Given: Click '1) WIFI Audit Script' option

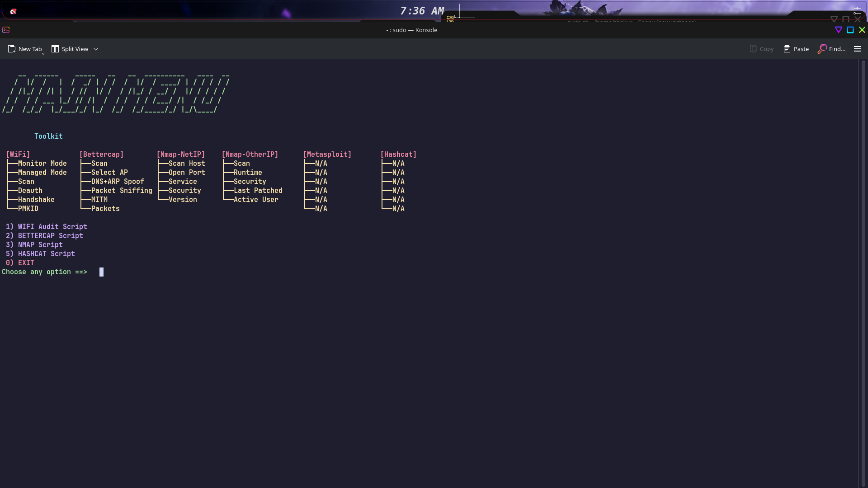Looking at the screenshot, I should [x=47, y=226].
